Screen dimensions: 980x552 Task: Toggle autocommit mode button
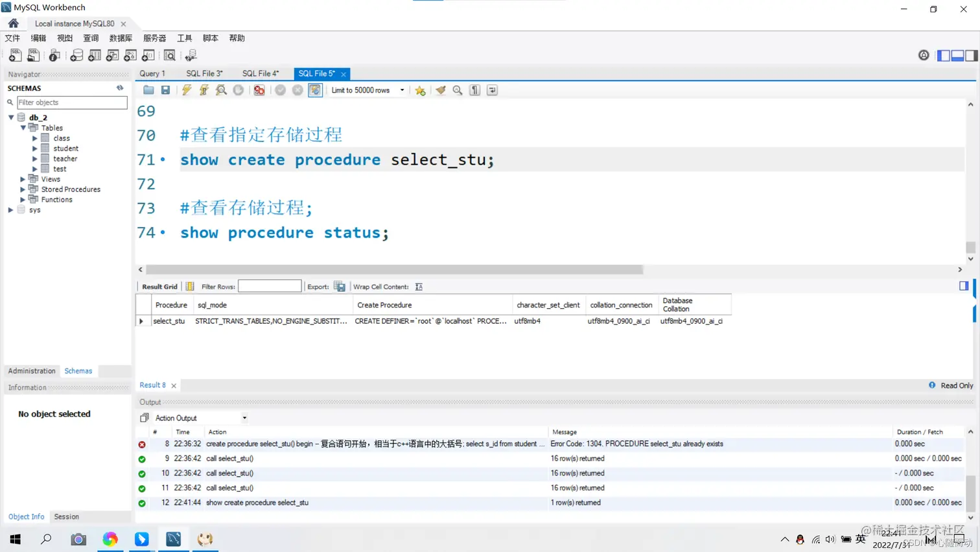(x=315, y=90)
